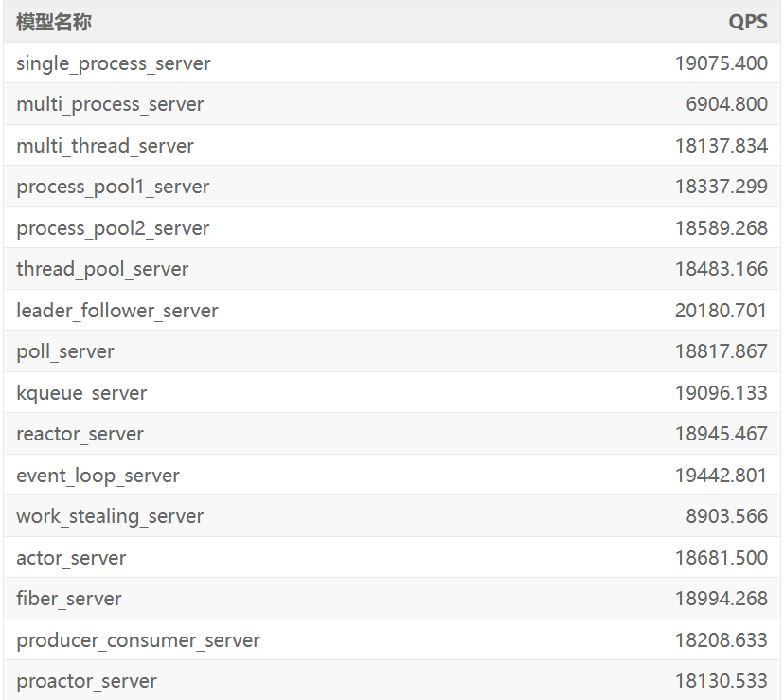This screenshot has height=700, width=784.
Task: Click the value 18483.166
Action: (x=721, y=269)
